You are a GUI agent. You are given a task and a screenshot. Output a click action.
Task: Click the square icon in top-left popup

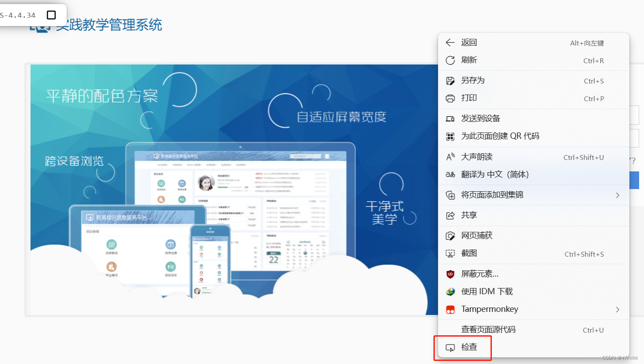(x=51, y=15)
